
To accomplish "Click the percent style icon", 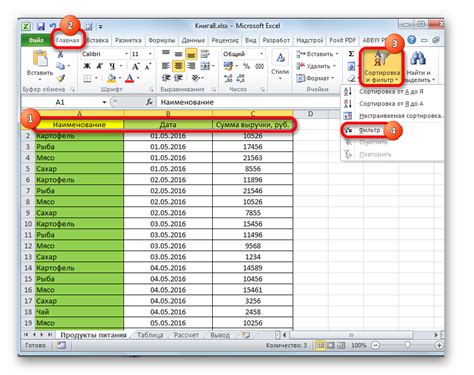I will point(246,66).
